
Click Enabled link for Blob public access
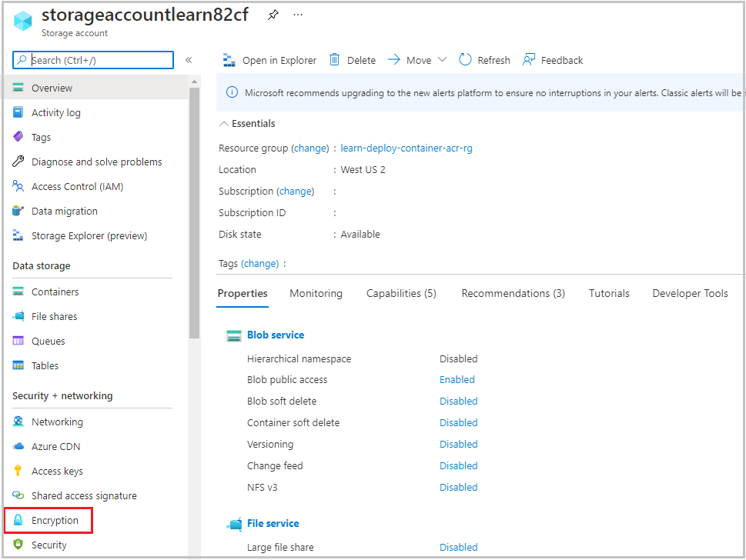point(457,379)
